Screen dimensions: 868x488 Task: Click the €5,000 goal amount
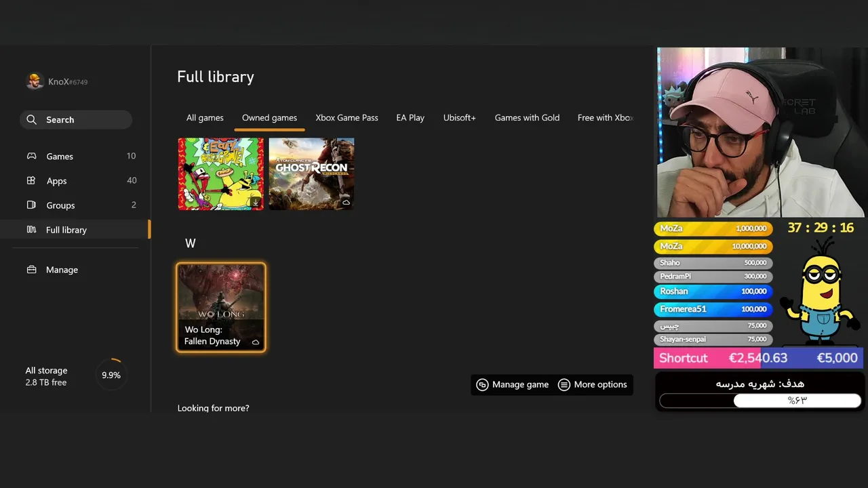[x=837, y=358]
